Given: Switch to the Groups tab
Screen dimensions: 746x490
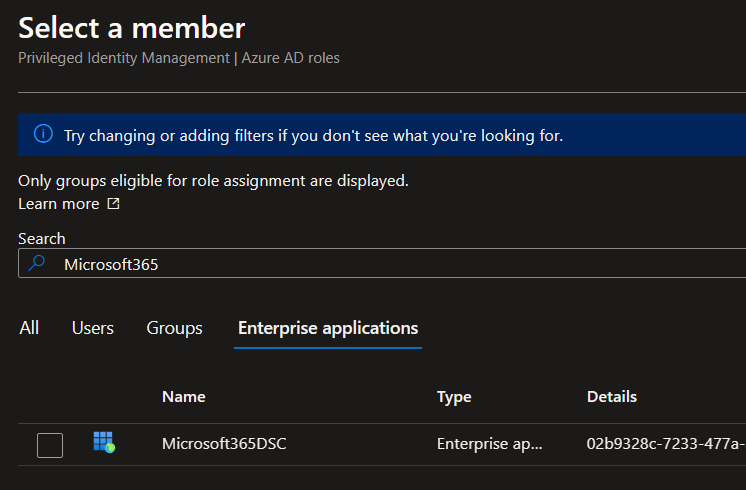Looking at the screenshot, I should tap(175, 328).
